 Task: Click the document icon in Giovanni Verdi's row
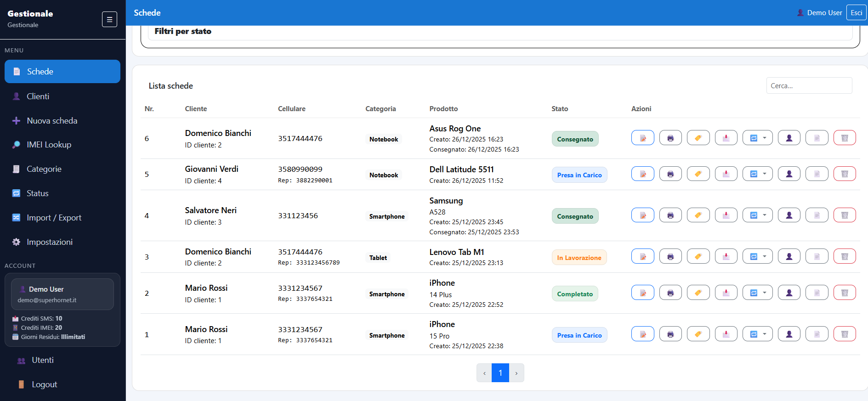(817, 174)
